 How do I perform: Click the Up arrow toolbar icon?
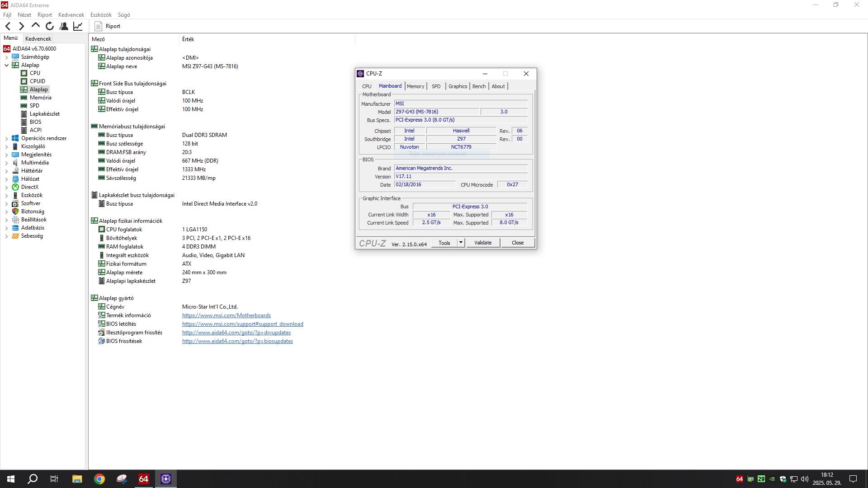tap(36, 26)
